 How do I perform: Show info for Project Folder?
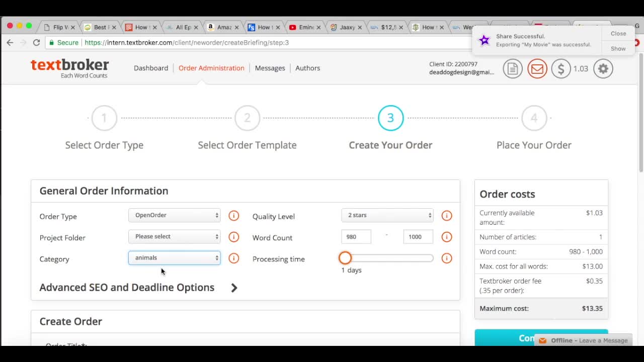234,237
